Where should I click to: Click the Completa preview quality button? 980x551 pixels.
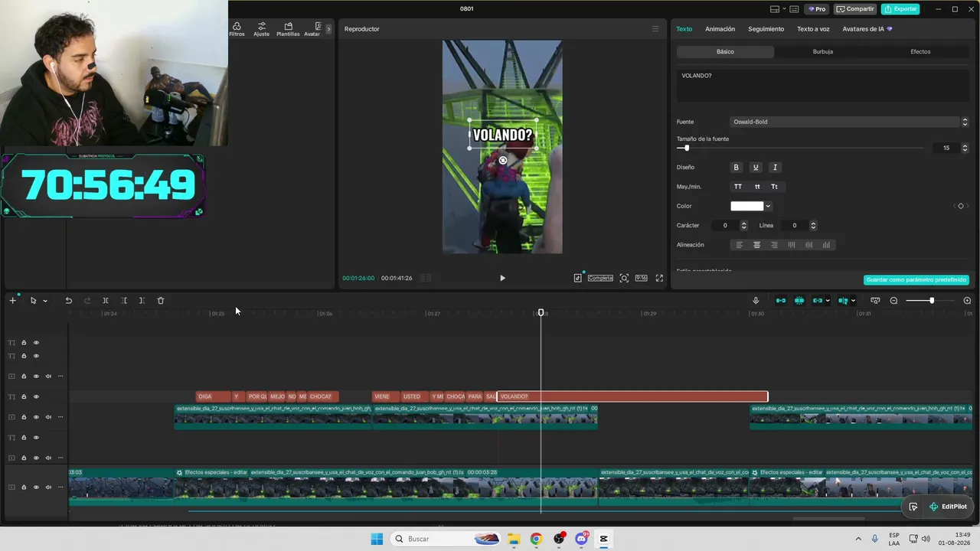click(x=600, y=279)
